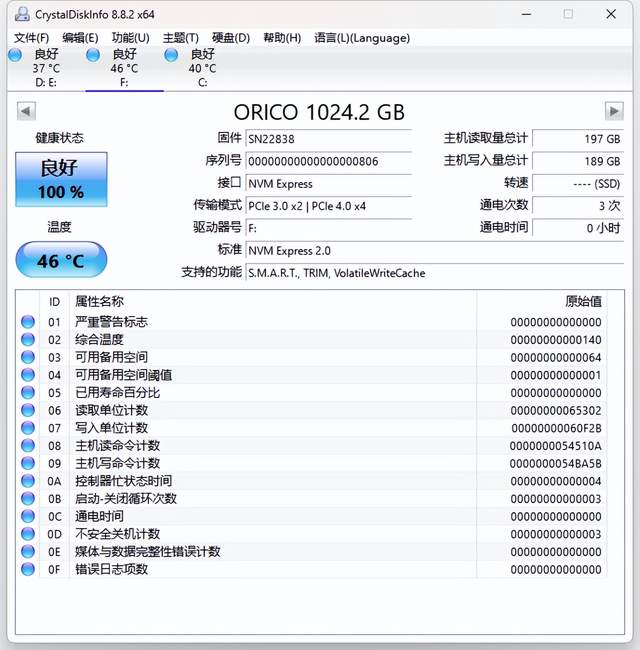
Task: Click the transfer mode field PCIe 3.0 x2
Action: click(329, 206)
